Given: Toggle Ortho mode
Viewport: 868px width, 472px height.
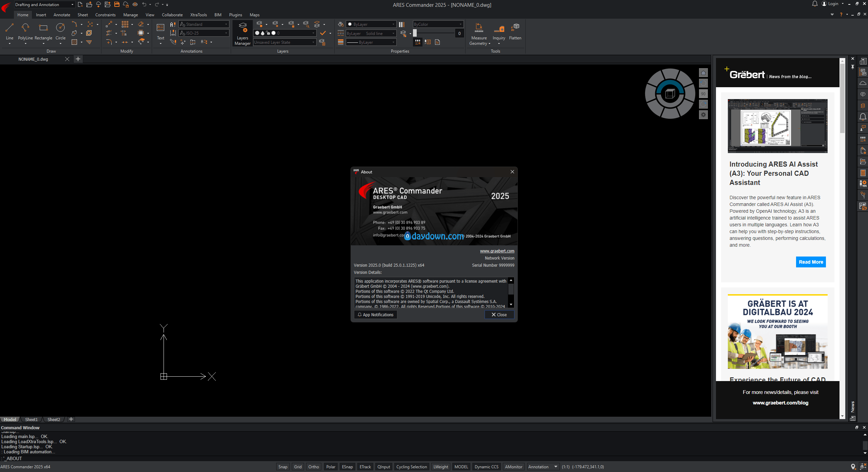Looking at the screenshot, I should [314, 467].
